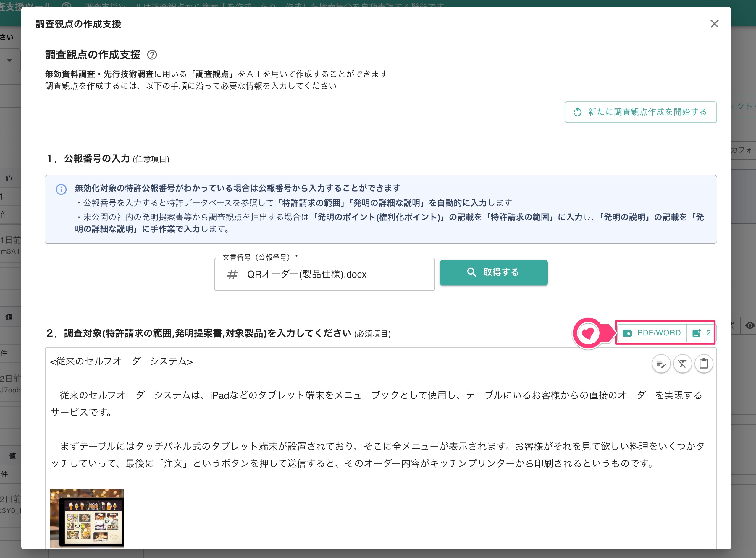
Task: Click the clear formatting icon in editor
Action: coord(682,364)
